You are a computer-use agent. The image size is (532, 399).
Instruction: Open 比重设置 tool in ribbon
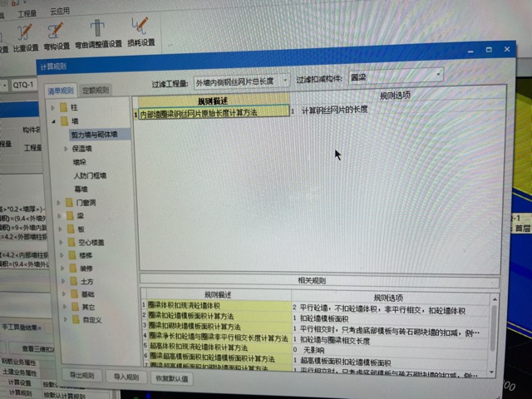26,37
